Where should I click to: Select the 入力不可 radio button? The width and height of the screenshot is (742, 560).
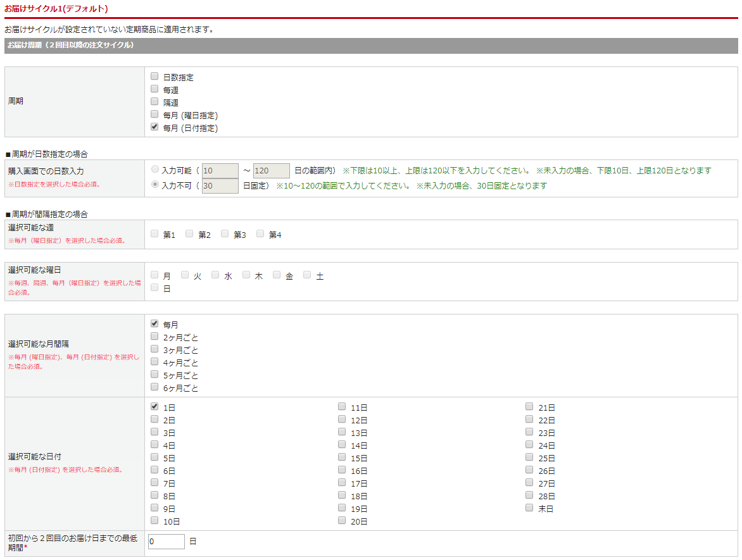click(155, 185)
